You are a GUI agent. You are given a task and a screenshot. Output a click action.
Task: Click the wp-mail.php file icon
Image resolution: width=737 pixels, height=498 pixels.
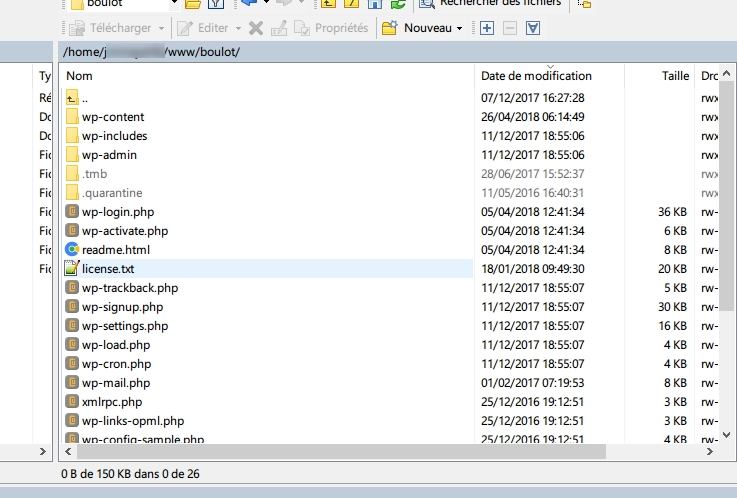point(72,382)
